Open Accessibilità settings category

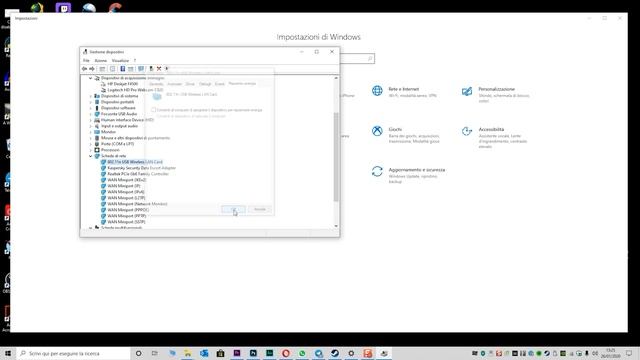495,137
